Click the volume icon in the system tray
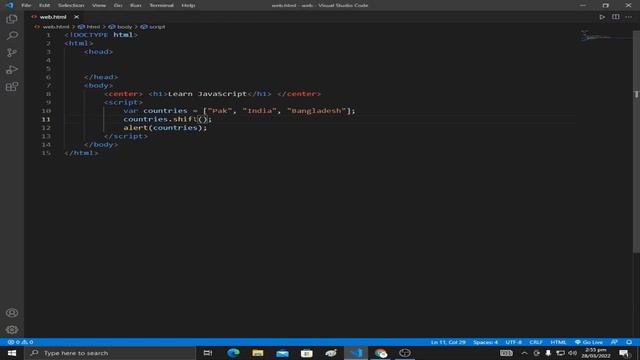 tap(573, 353)
